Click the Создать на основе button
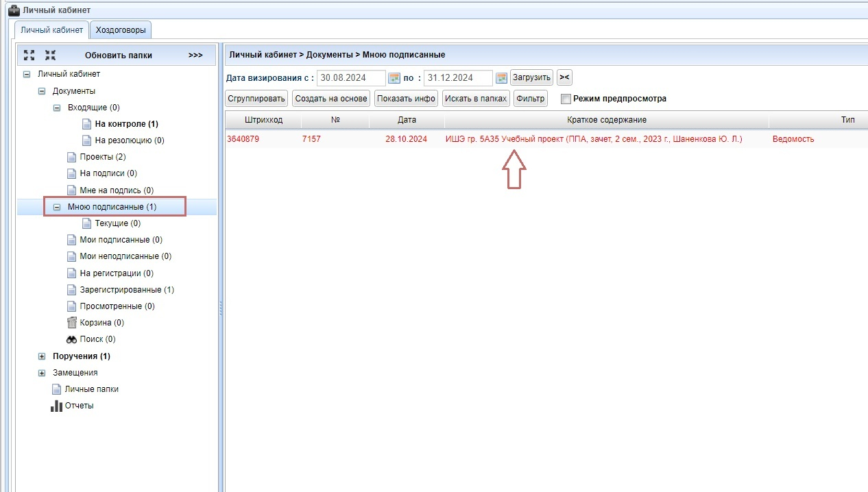This screenshot has width=868, height=492. click(331, 99)
